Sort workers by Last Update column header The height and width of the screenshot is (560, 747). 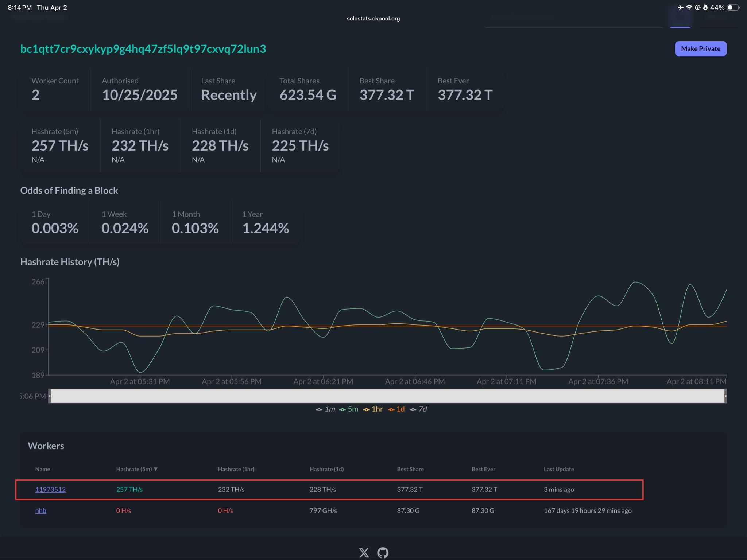coord(558,469)
